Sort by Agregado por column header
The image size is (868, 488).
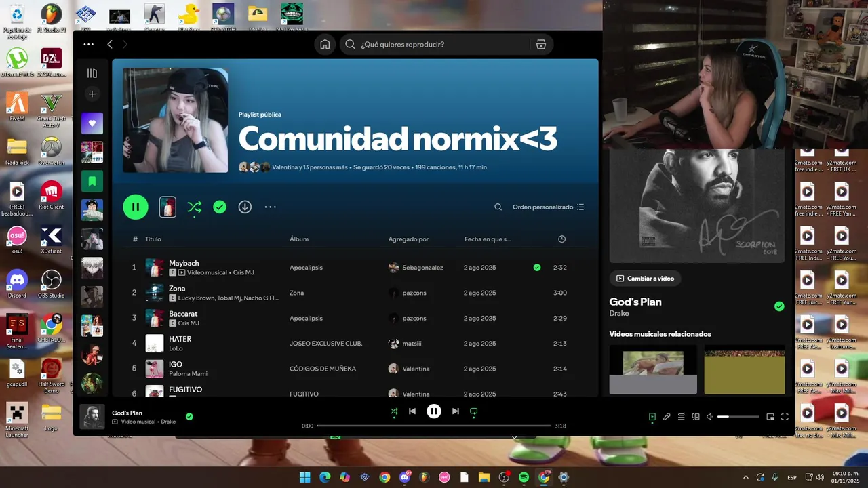(x=408, y=239)
